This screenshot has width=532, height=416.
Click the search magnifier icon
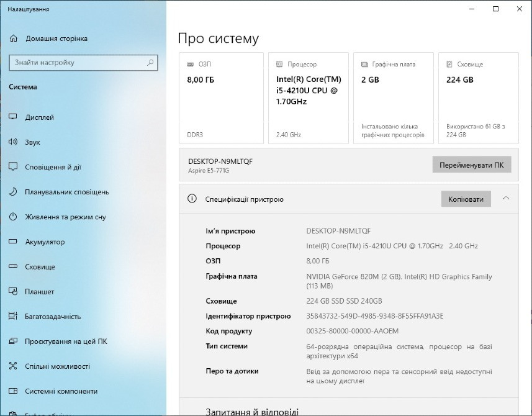pos(150,63)
